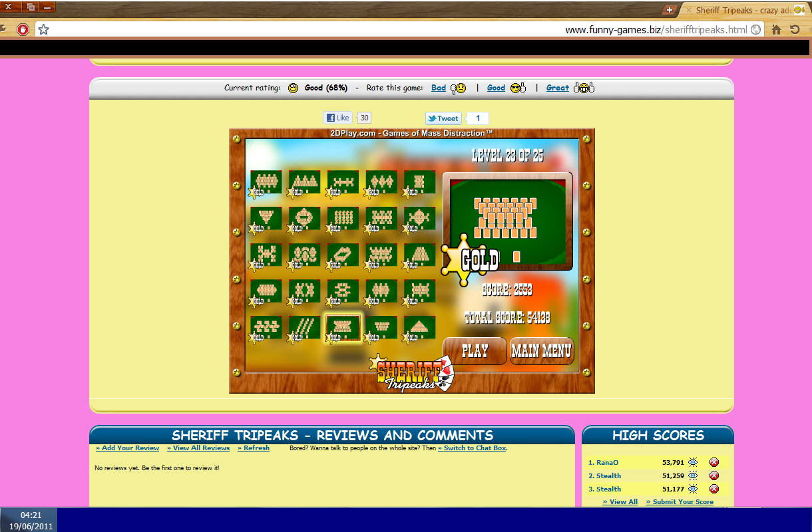Rate this game as Great

558,88
